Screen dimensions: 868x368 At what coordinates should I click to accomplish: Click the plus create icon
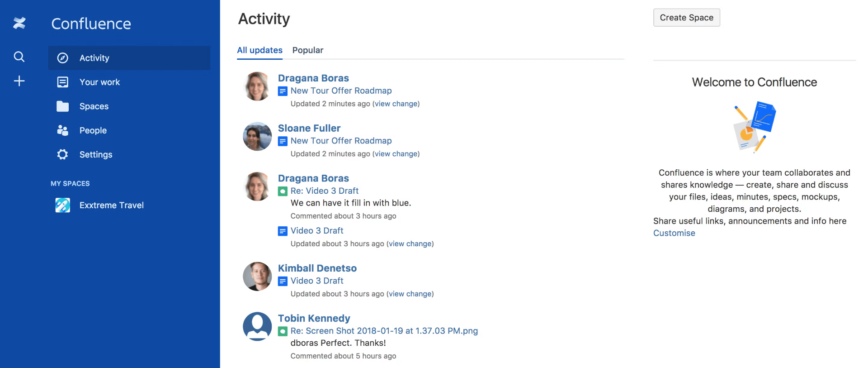tap(19, 81)
